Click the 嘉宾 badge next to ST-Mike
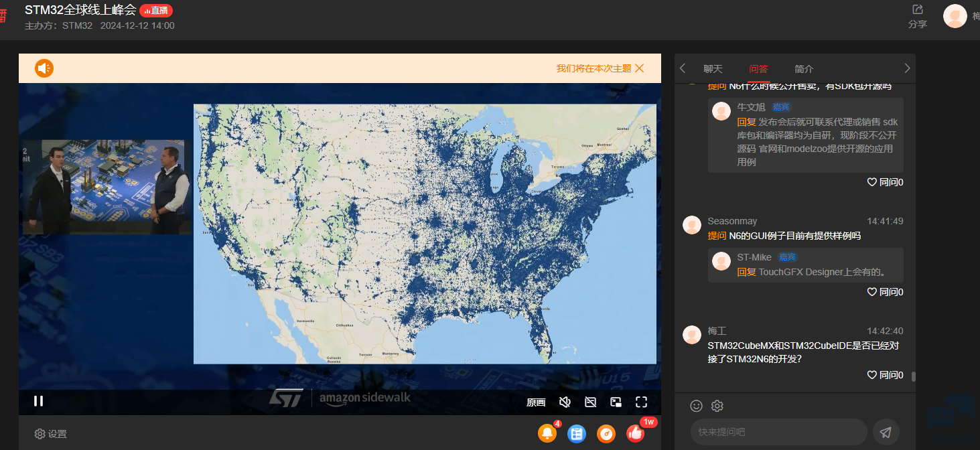The width and height of the screenshot is (980, 450). point(788,257)
